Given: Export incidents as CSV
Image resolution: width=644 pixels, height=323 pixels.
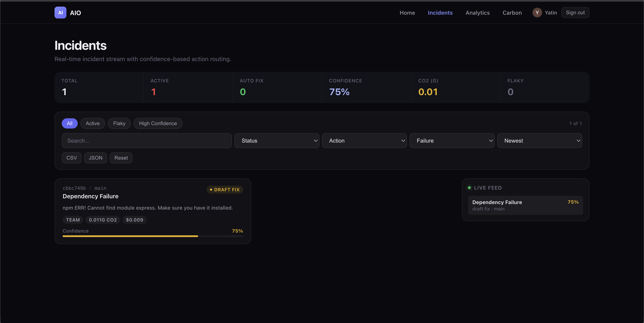Looking at the screenshot, I should [x=72, y=158].
